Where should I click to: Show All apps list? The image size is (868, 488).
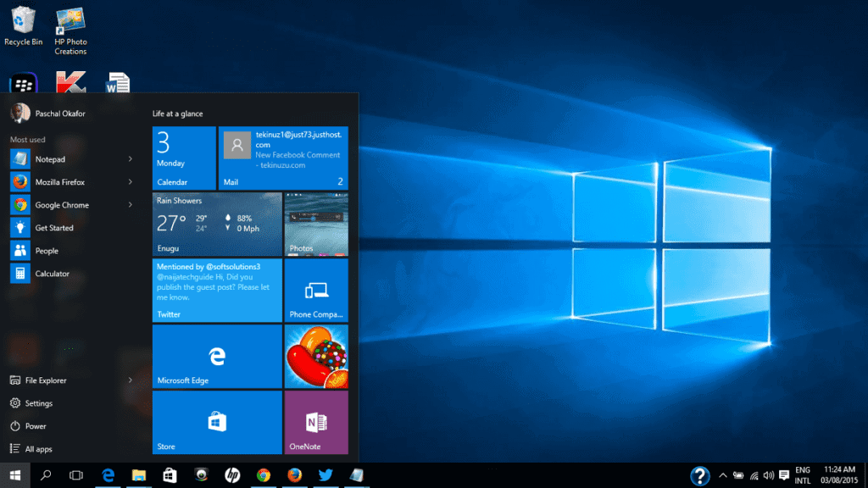pos(31,449)
